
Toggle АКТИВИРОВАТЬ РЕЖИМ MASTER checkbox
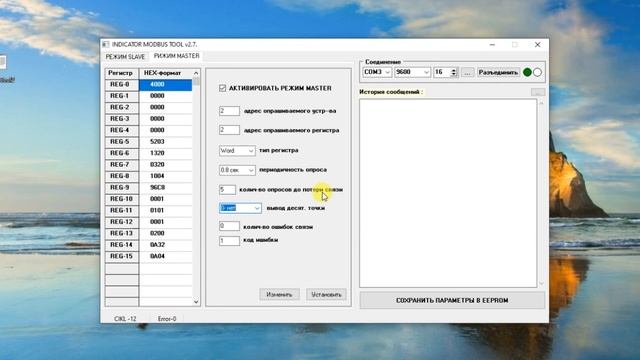pos(222,88)
